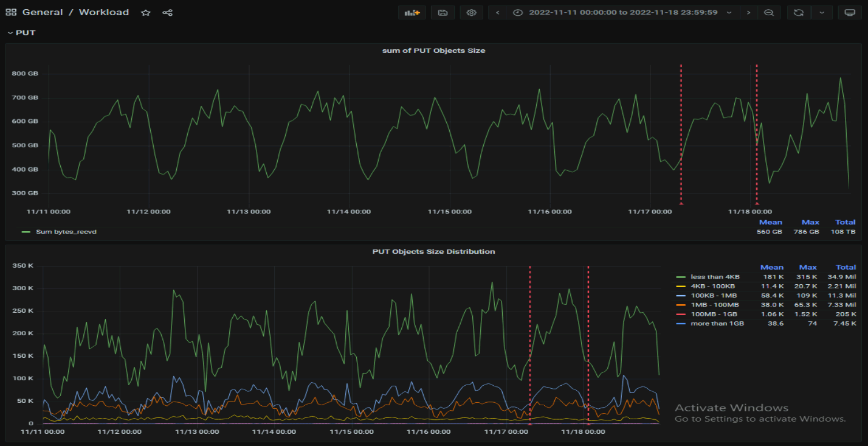Click the Add panel icon
868x446 pixels.
[x=412, y=12]
